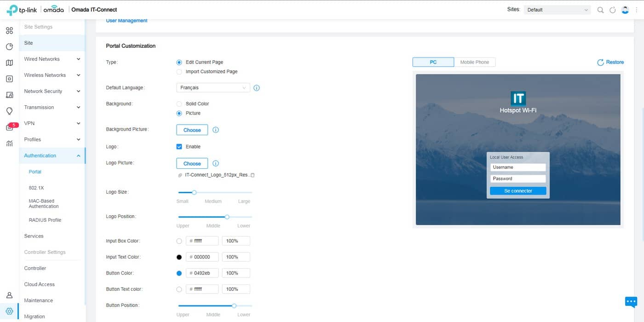Click info icon next to Logo Picture
Image resolution: width=644 pixels, height=322 pixels.
click(216, 163)
